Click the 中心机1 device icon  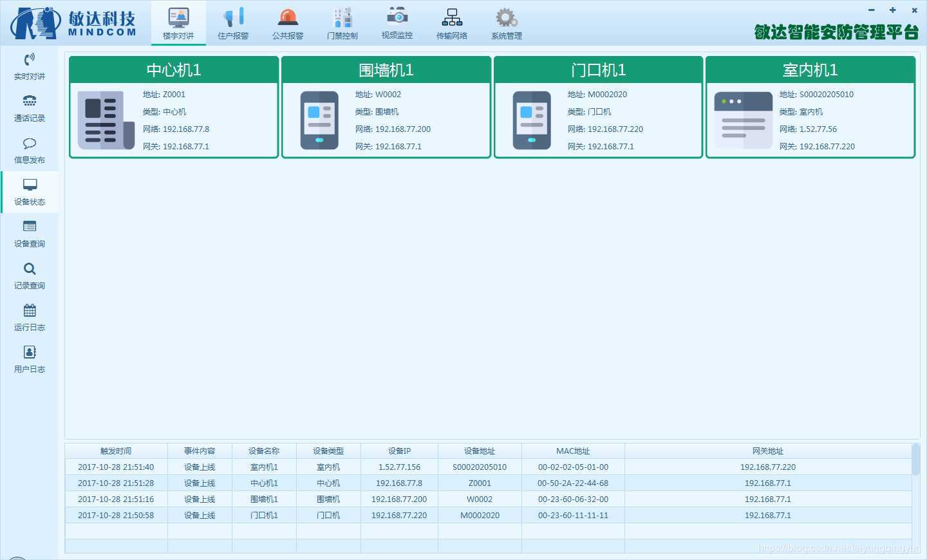(x=106, y=120)
